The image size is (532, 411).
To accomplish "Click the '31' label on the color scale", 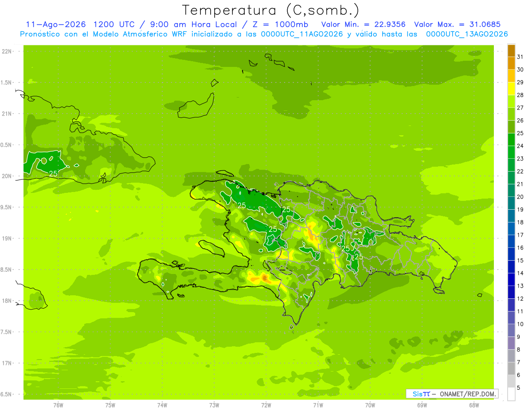I will (x=520, y=56).
